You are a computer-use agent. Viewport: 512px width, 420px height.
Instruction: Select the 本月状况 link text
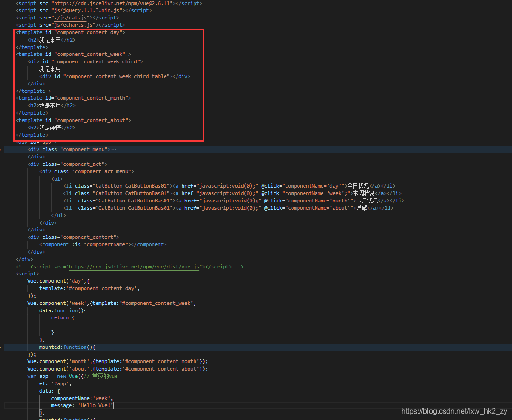367,201
